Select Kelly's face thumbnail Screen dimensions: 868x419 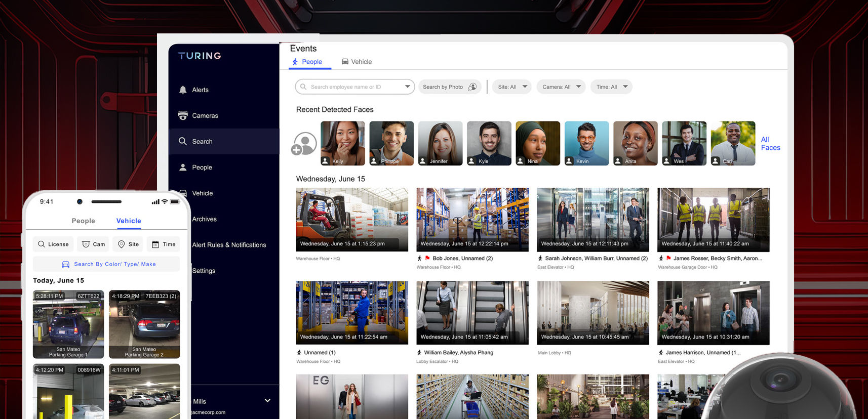pos(343,143)
